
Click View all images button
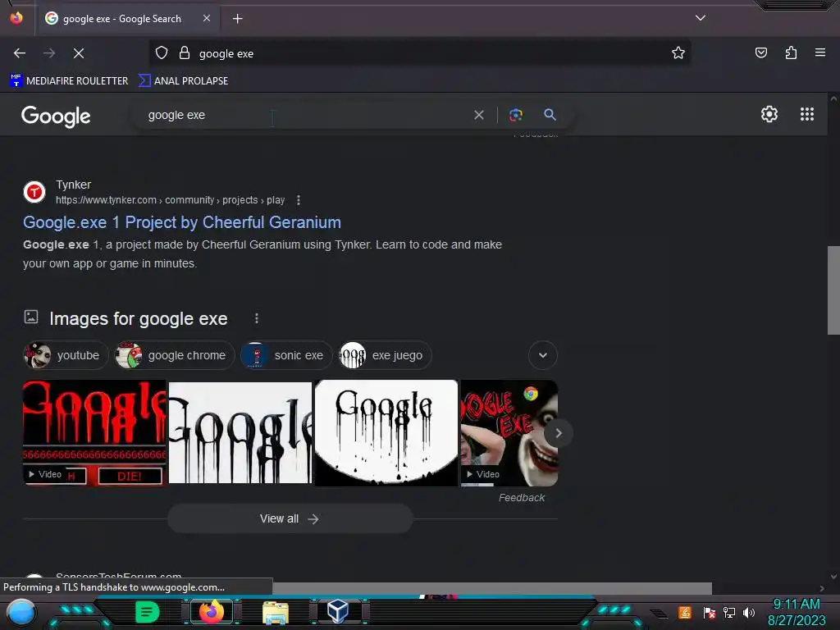(290, 518)
